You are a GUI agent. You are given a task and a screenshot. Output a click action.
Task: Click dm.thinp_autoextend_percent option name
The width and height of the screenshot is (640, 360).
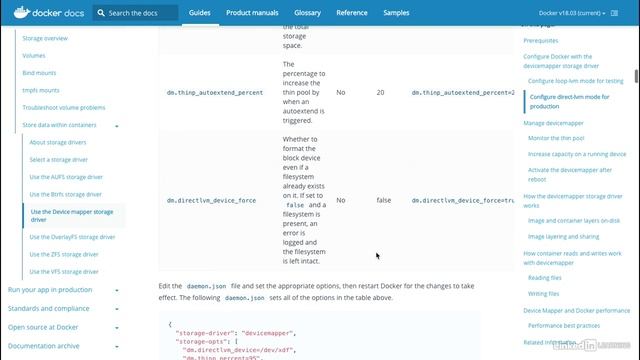(x=215, y=93)
